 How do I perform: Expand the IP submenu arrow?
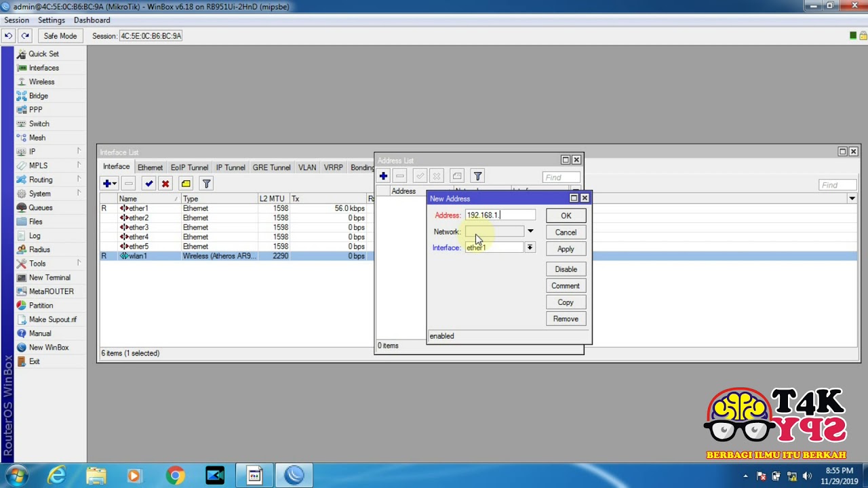79,150
